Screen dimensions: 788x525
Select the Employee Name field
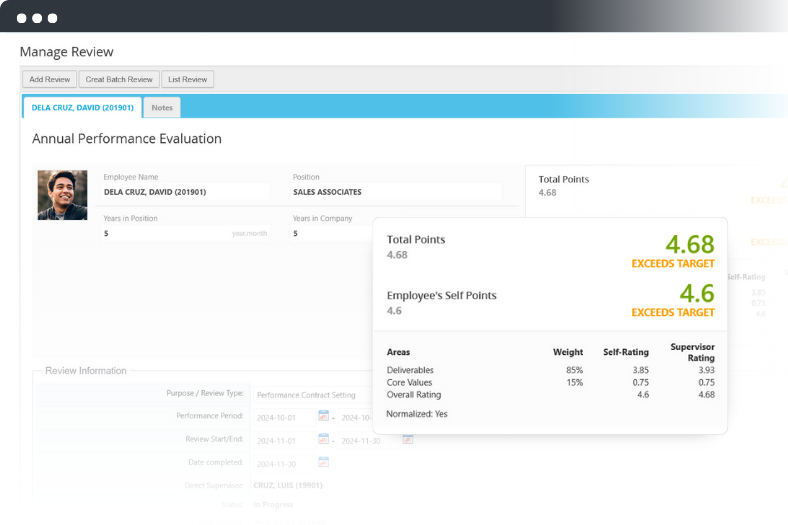(185, 192)
